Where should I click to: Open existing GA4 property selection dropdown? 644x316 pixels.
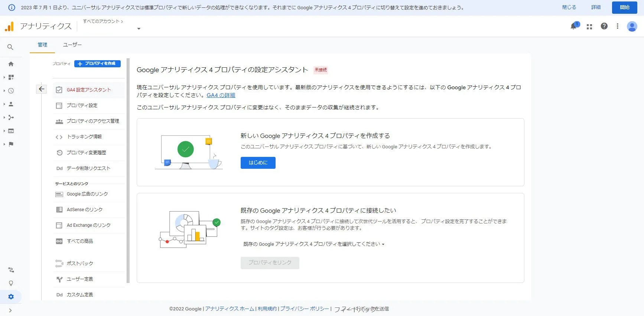(x=314, y=244)
